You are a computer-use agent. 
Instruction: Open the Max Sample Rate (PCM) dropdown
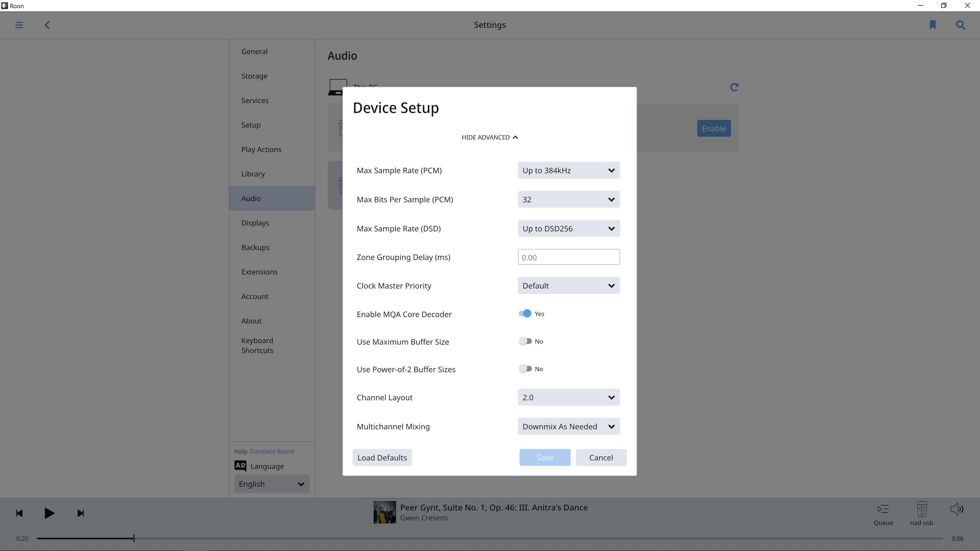point(568,170)
